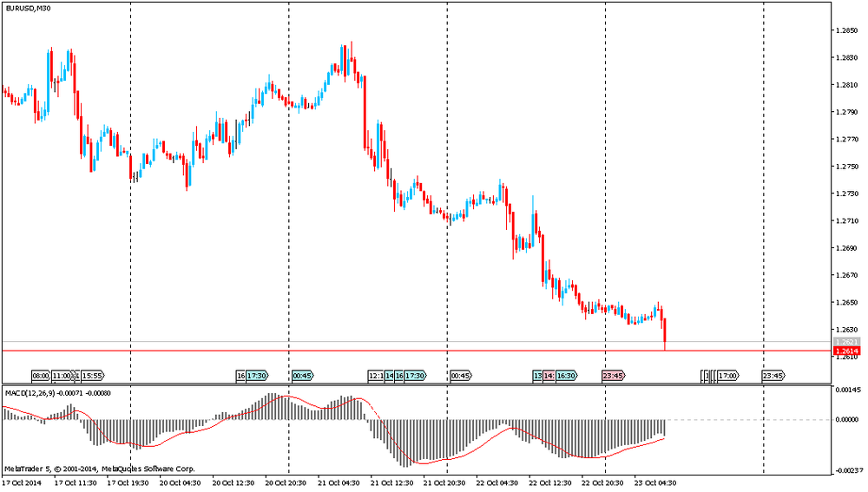This screenshot has width=868, height=492.
Task: Select the 11:00 event marker
Action: pos(62,376)
